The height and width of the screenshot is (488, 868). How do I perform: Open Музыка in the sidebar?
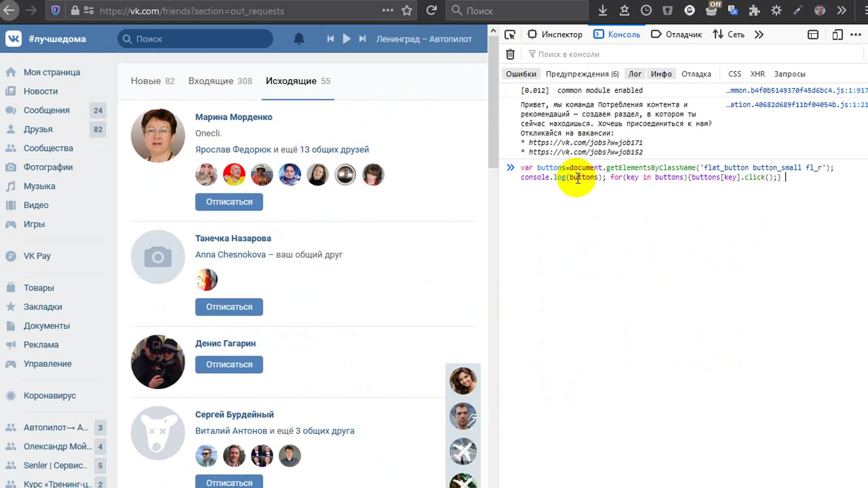point(39,186)
